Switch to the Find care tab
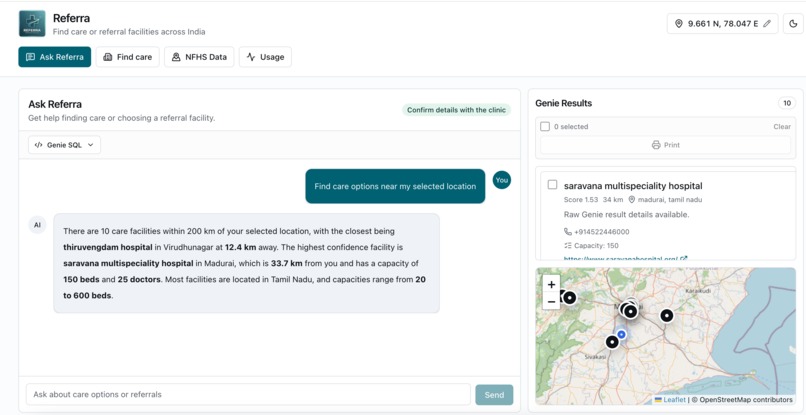 (127, 57)
